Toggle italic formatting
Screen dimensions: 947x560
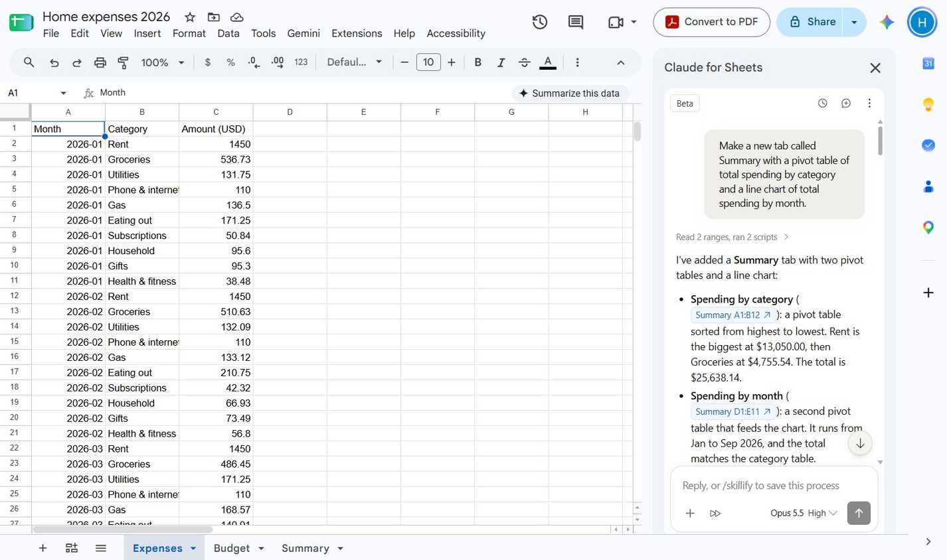click(501, 62)
